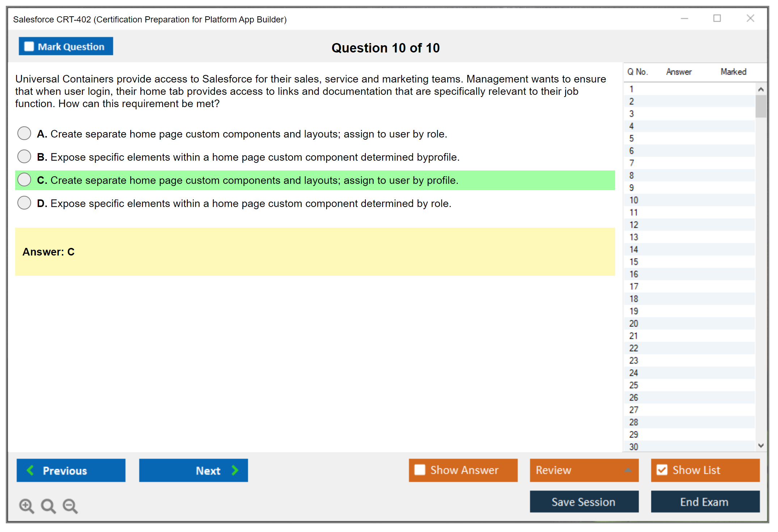Select radio option A by role
This screenshot has height=532, width=778.
point(24,133)
